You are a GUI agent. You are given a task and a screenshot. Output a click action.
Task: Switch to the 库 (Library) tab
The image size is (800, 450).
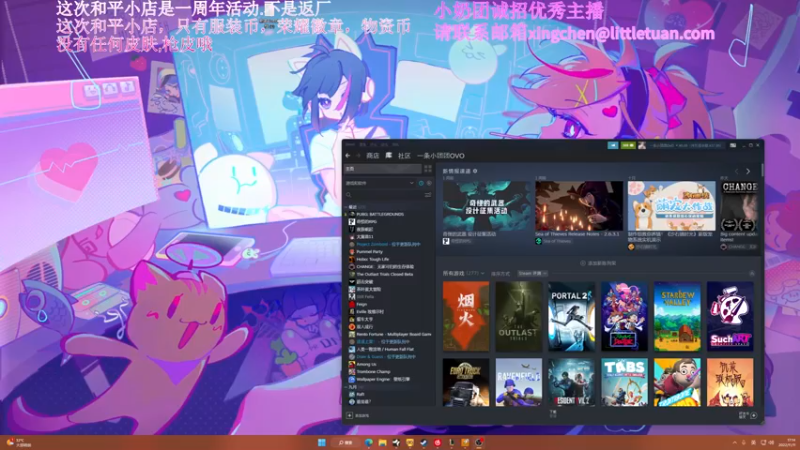[x=388, y=156]
